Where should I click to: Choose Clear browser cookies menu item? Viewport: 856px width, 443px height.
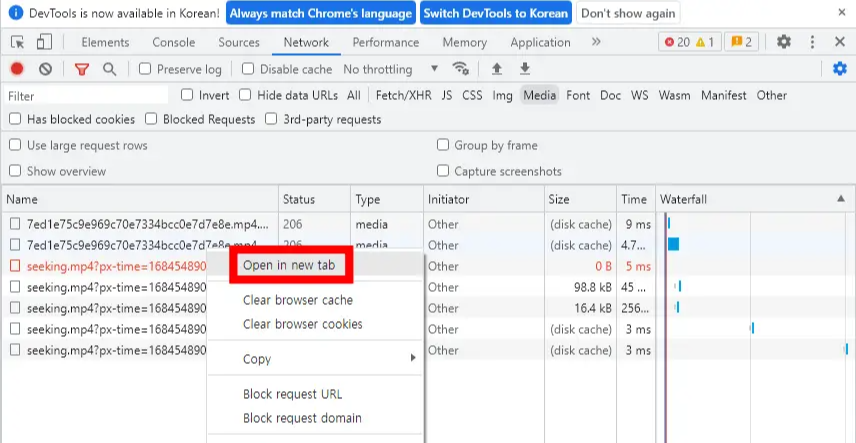[x=316, y=324]
